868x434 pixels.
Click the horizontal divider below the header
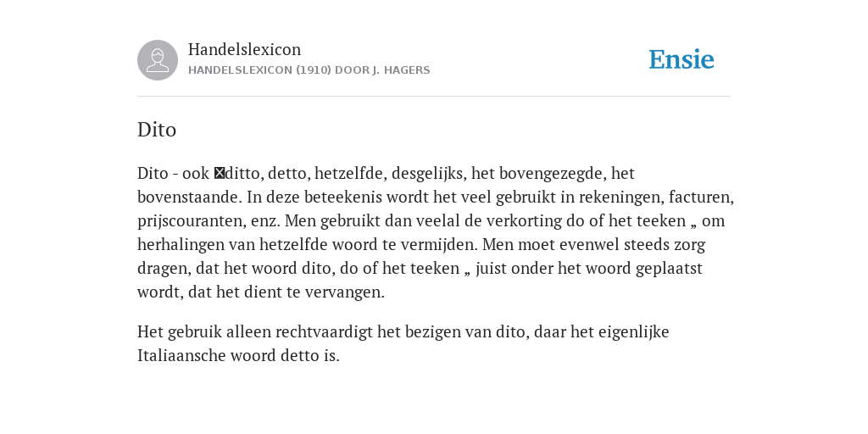434,97
